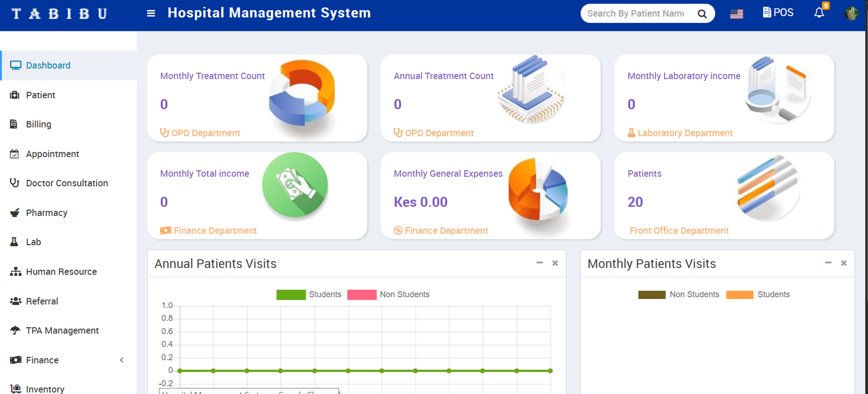Screen dimensions: 868x394
Task: Toggle Students legend in Annual Patients Visits
Action: click(x=309, y=295)
